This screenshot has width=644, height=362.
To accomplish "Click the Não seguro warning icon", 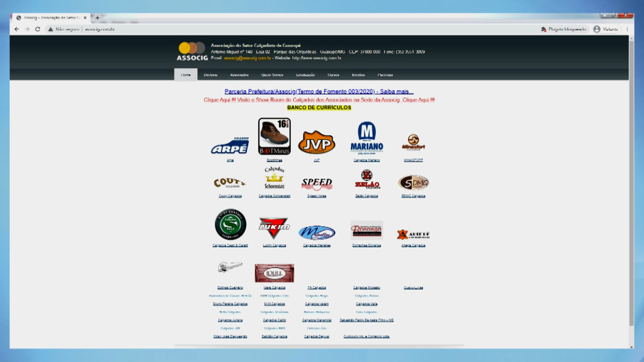I will click(51, 29).
